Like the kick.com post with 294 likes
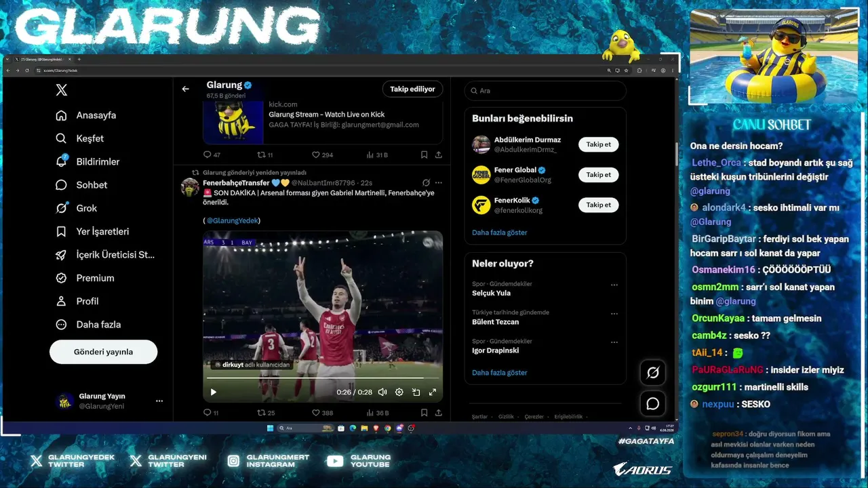Image resolution: width=868 pixels, height=488 pixels. pos(322,155)
